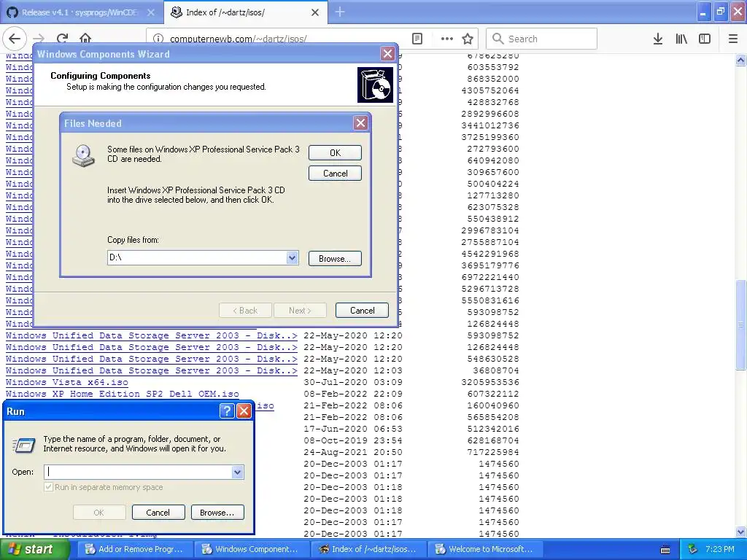Viewport: 747px width, 560px height.
Task: Click date 30-Jul-2020 03:09 in listing
Action: point(353,382)
